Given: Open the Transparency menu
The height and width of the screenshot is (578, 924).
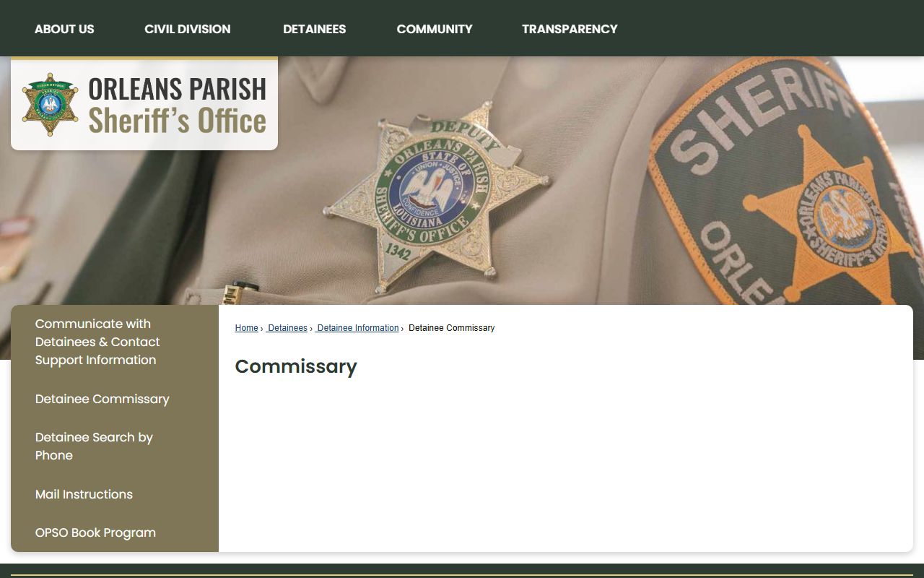Looking at the screenshot, I should [x=570, y=29].
